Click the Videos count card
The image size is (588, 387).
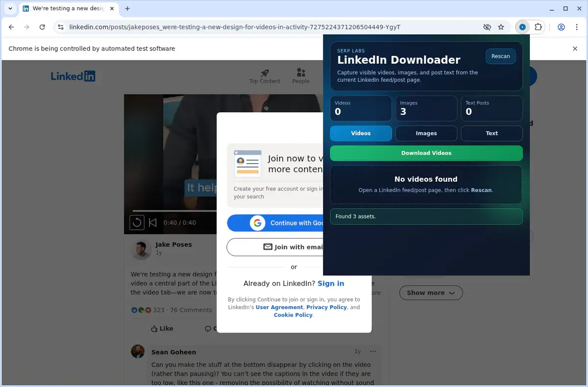click(361, 108)
